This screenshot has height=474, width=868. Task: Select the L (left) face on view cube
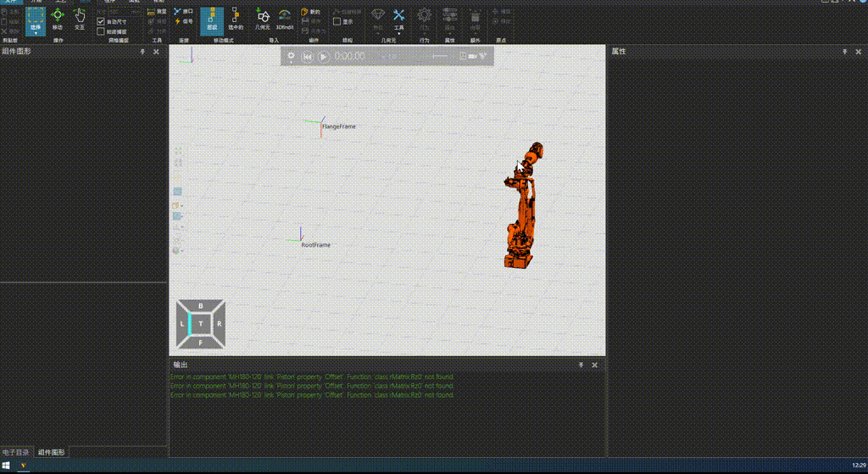point(183,324)
